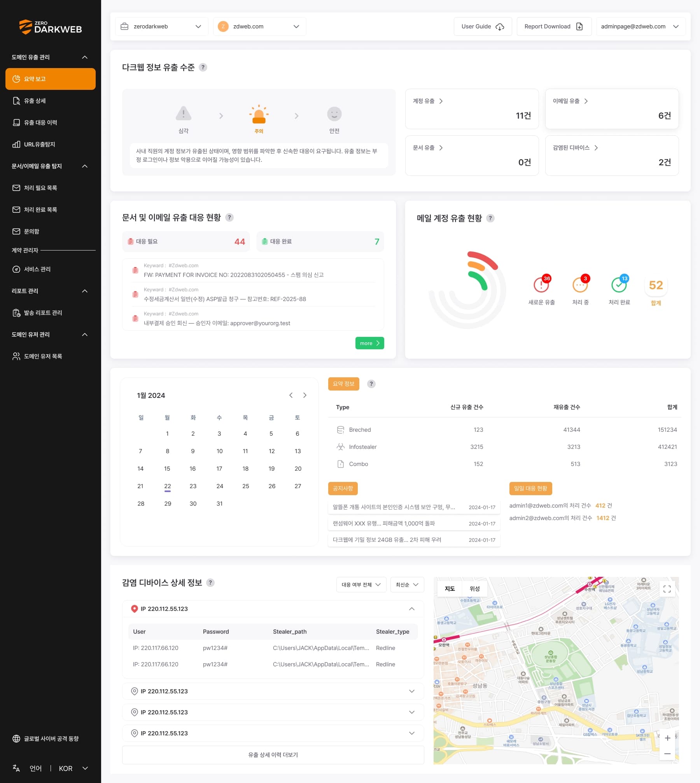Open help icon for 다크웹 정보 유출 수준

pyautogui.click(x=203, y=67)
